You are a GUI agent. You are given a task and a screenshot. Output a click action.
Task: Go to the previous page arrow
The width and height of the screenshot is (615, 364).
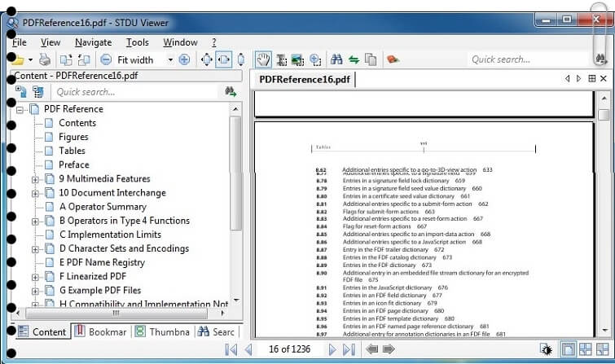pyautogui.click(x=248, y=349)
